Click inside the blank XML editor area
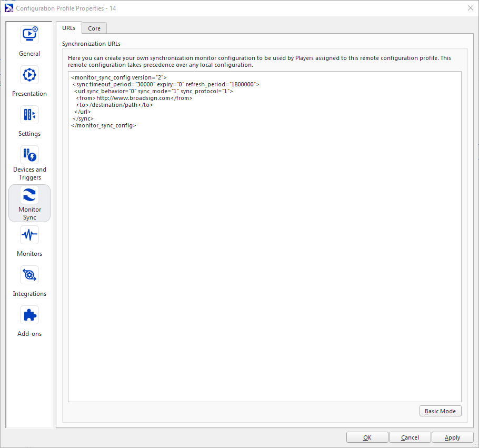Image resolution: width=479 pixels, height=448 pixels. [x=263, y=263]
